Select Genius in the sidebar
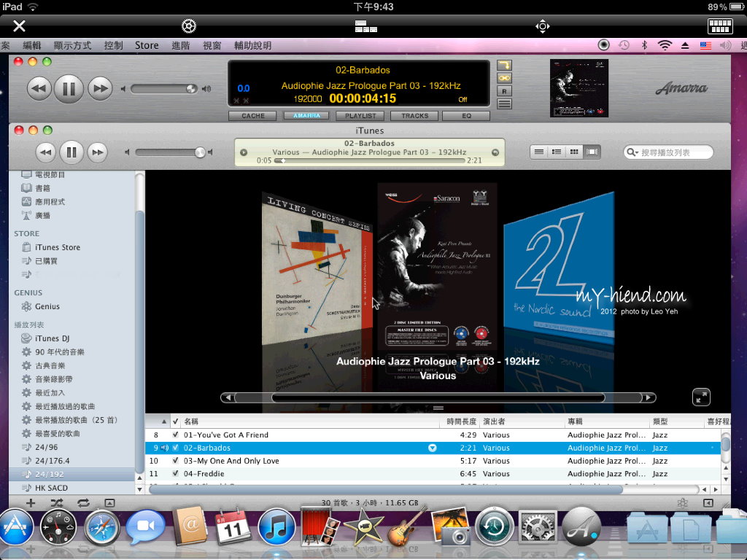This screenshot has height=560, width=747. click(47, 306)
